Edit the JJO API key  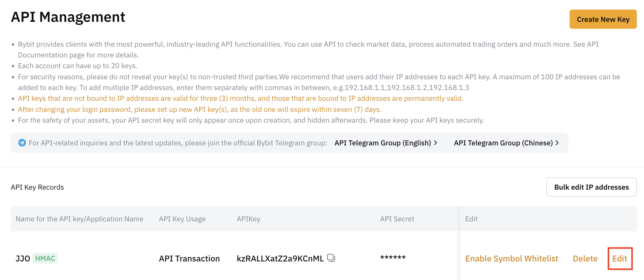[x=620, y=258]
